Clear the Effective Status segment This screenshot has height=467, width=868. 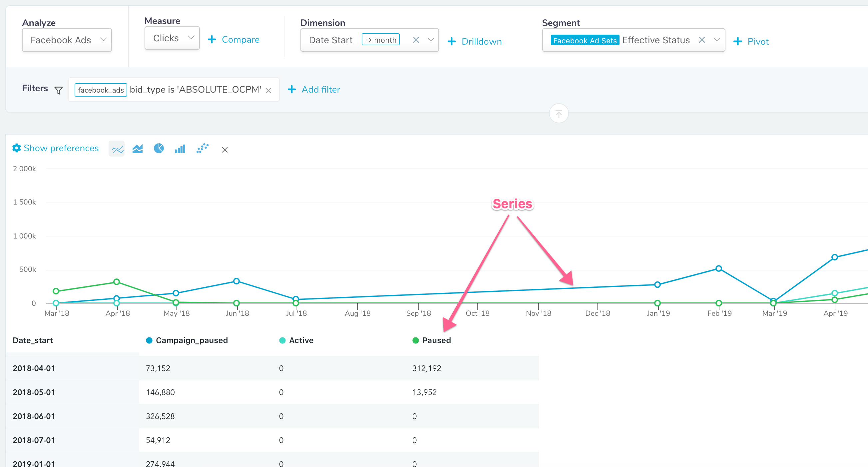click(702, 40)
